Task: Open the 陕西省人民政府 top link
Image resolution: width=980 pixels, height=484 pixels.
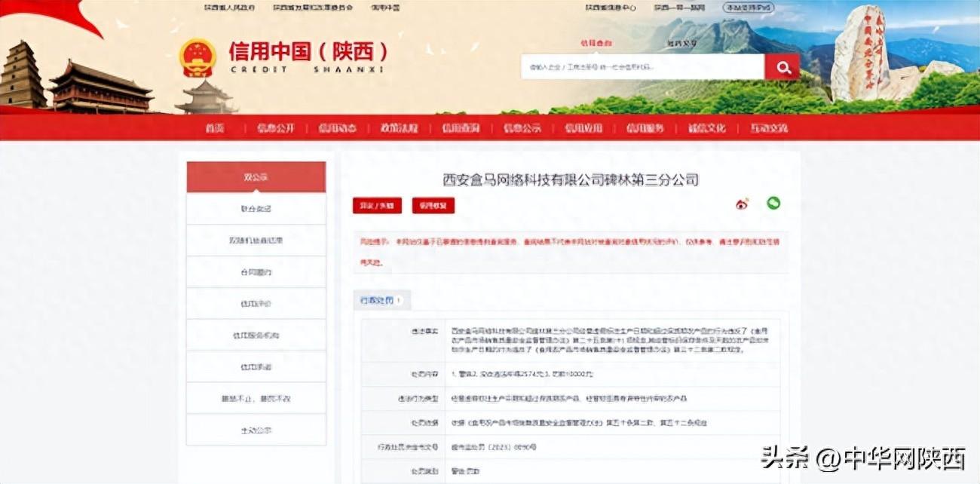Action: coord(229,8)
